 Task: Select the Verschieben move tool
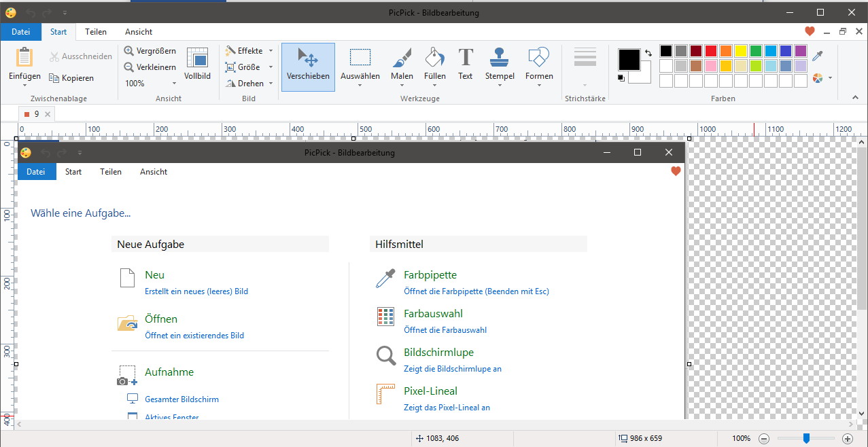pos(308,67)
